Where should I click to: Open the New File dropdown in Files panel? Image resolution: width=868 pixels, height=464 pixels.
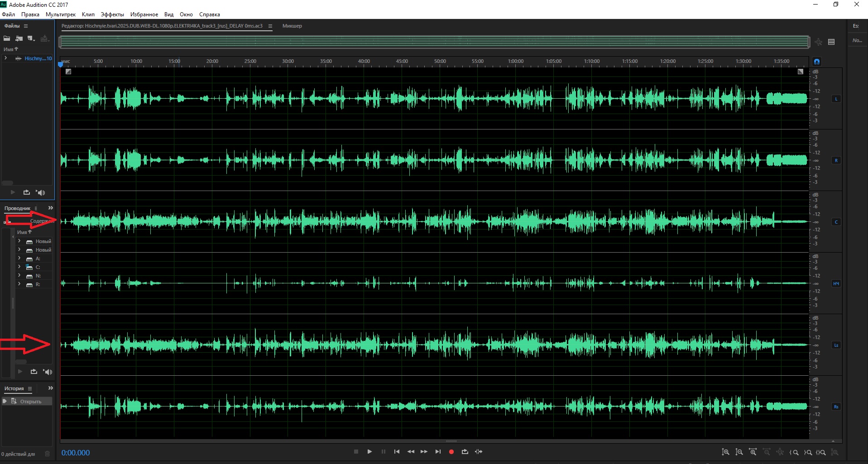coord(31,38)
